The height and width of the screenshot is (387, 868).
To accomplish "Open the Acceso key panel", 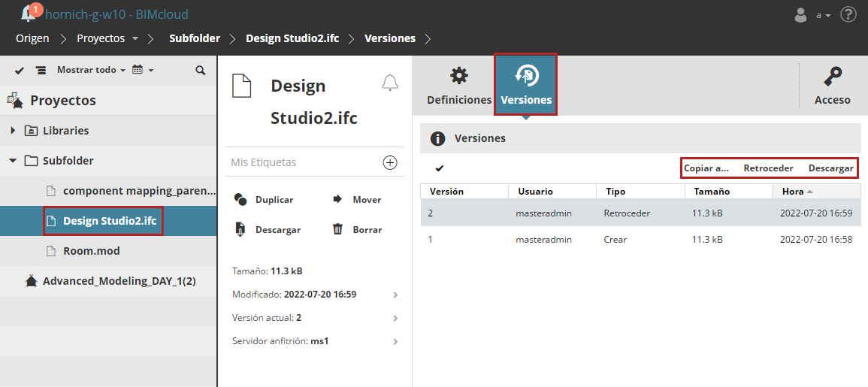I will pyautogui.click(x=832, y=85).
